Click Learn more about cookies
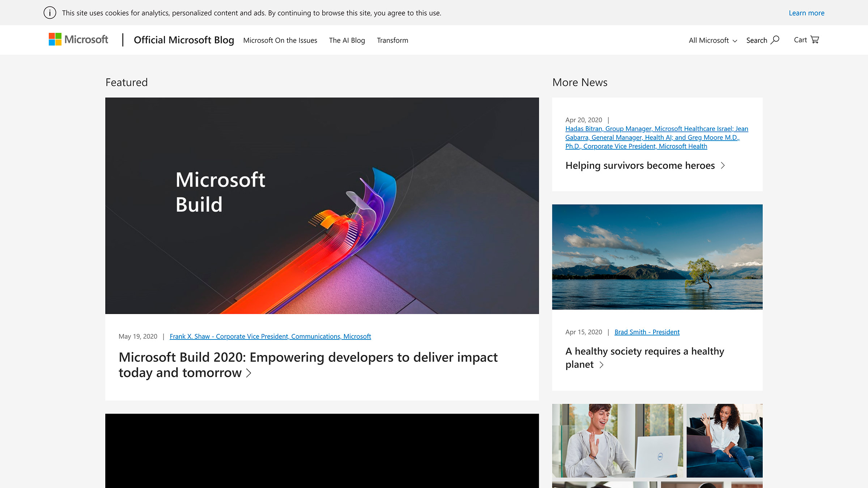This screenshot has width=868, height=488. (807, 13)
